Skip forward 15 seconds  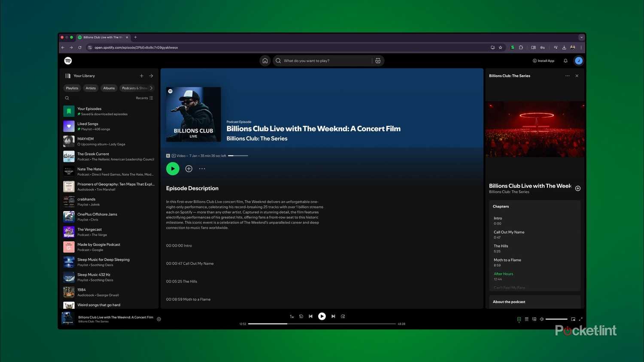tap(343, 317)
